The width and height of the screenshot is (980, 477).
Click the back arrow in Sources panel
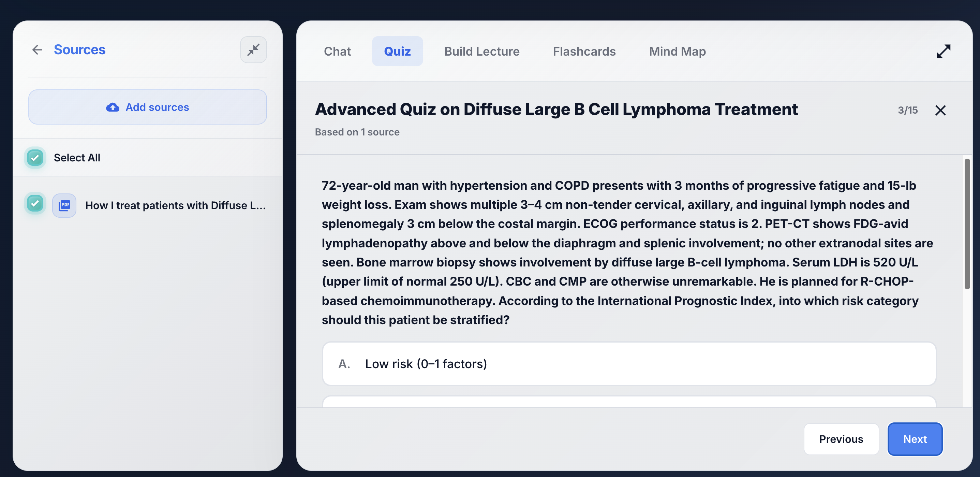37,50
